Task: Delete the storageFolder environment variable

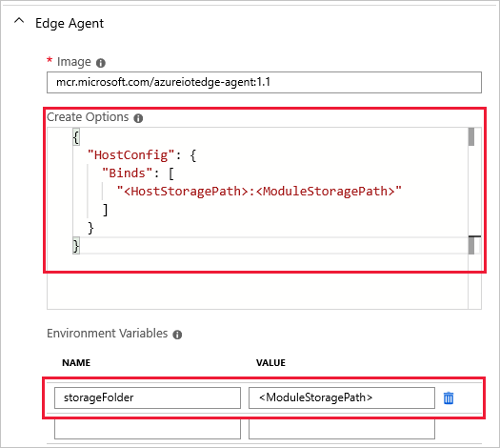Action: tap(449, 397)
